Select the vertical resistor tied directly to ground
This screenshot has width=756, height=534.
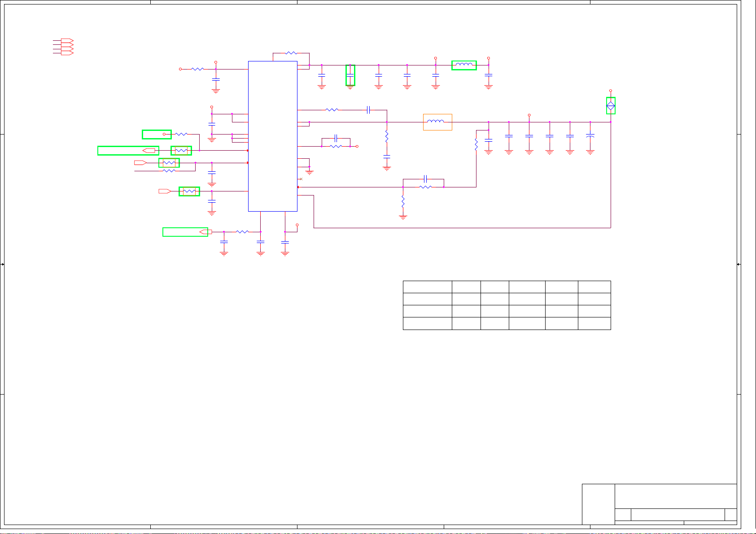[403, 201]
